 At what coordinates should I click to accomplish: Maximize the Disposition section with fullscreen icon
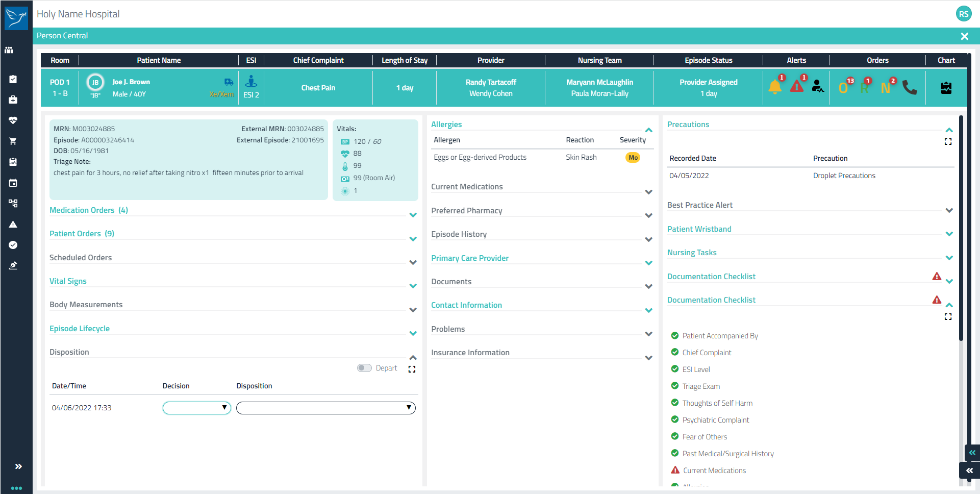coord(412,369)
